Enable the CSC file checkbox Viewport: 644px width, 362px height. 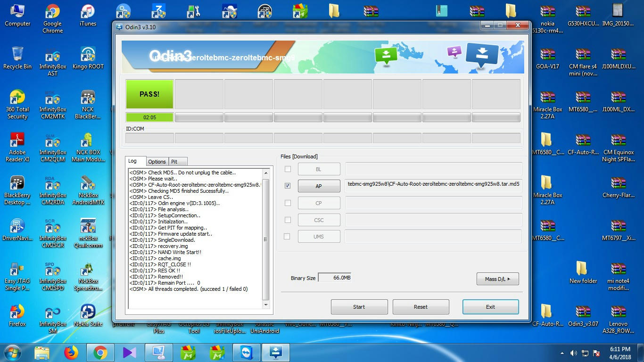coord(288,220)
